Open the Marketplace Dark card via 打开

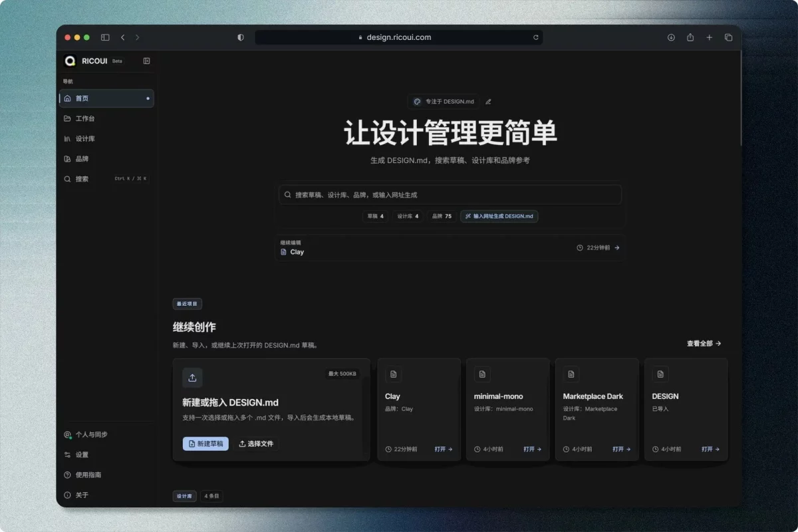pos(621,450)
